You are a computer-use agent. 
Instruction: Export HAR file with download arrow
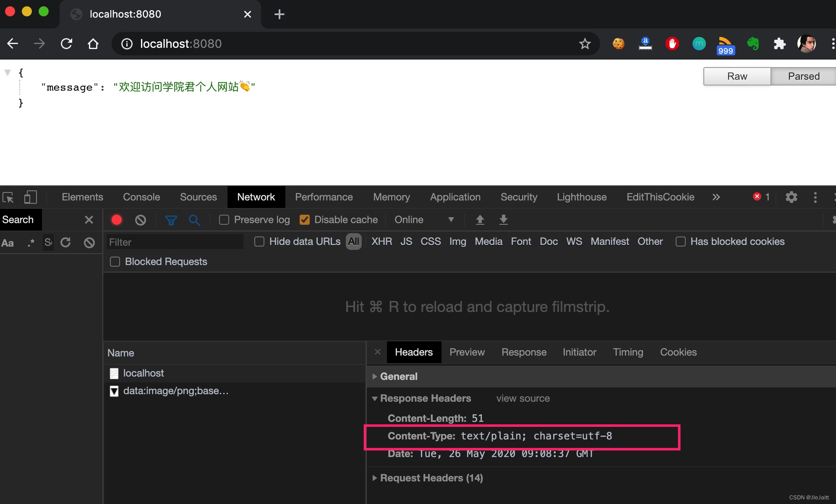(503, 220)
